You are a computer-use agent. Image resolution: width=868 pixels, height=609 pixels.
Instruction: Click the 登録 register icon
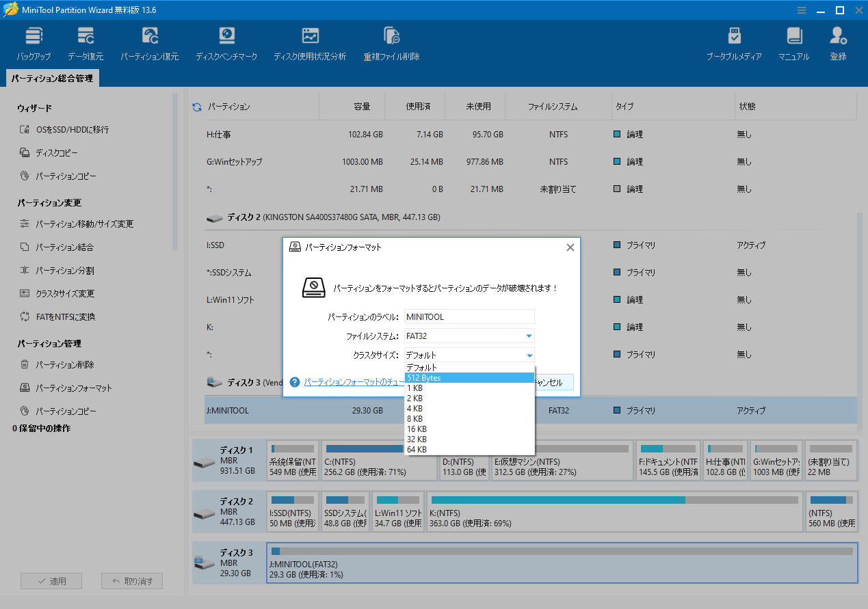coord(839,44)
